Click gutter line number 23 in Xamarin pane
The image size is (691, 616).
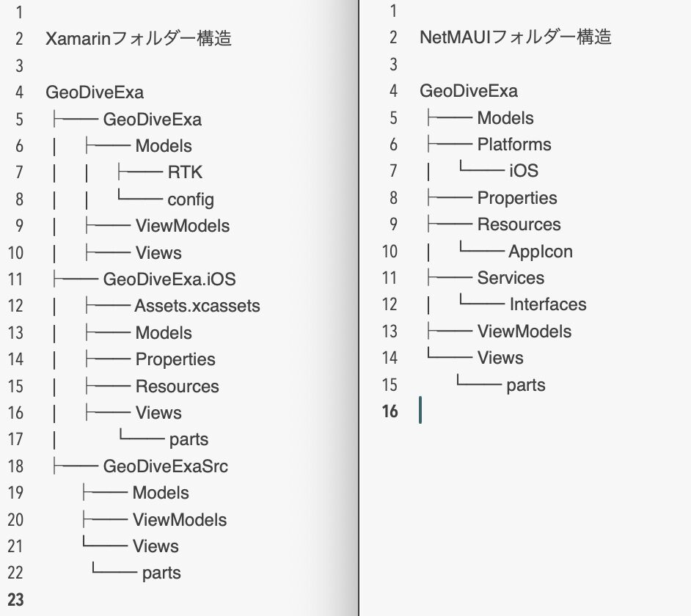coord(16,600)
